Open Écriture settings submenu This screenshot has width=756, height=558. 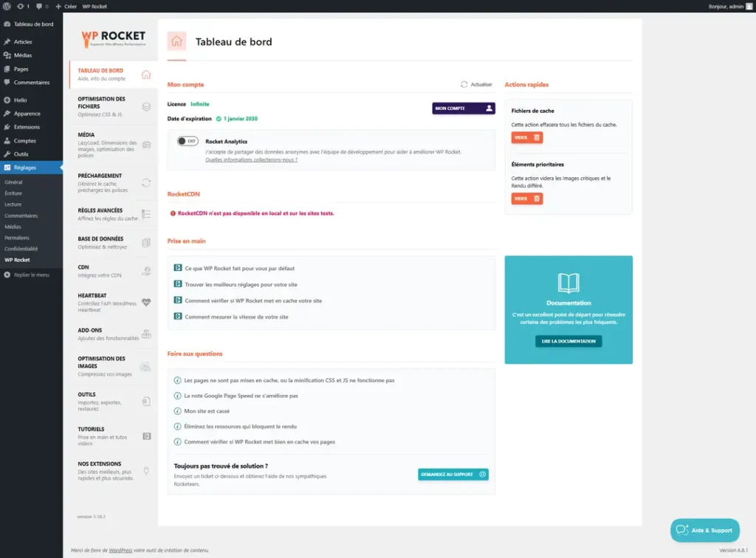(13, 193)
